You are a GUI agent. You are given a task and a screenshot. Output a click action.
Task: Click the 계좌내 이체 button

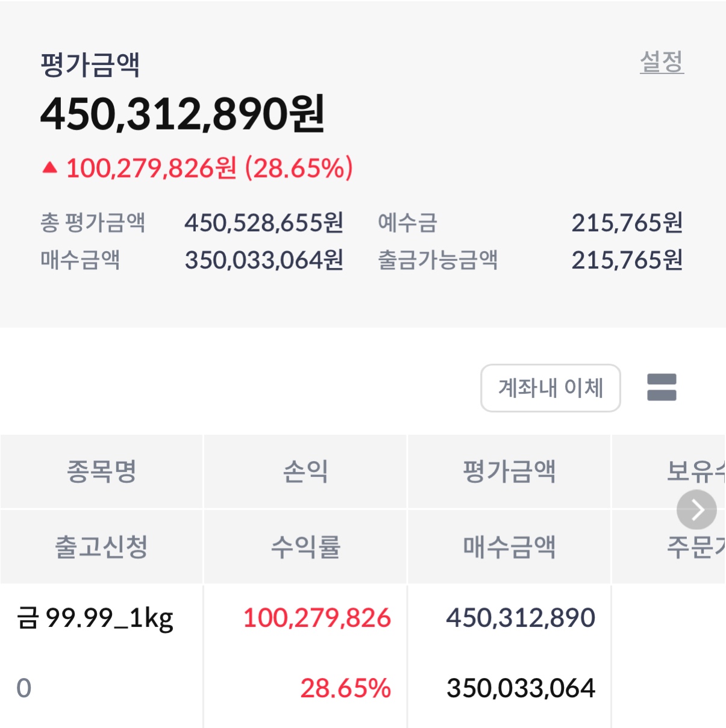(550, 388)
